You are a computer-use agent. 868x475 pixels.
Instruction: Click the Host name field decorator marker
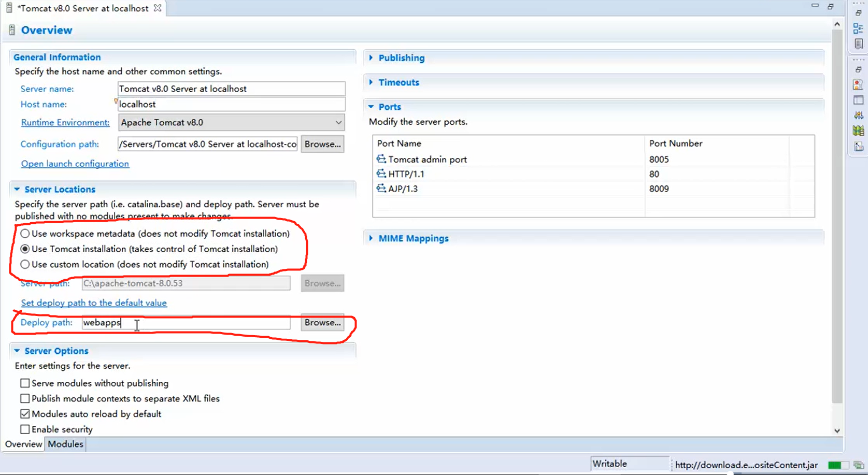(116, 101)
